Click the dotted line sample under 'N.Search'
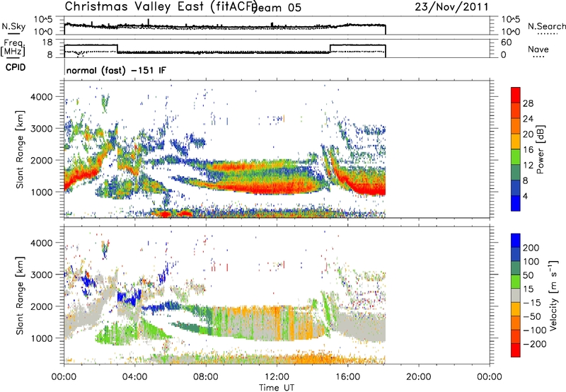Screen dimensions: 566x392 [548, 34]
